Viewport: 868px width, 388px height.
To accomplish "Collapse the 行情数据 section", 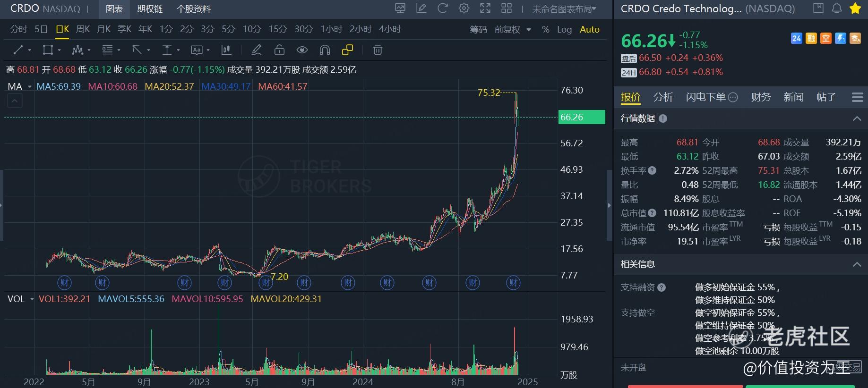I will 857,118.
